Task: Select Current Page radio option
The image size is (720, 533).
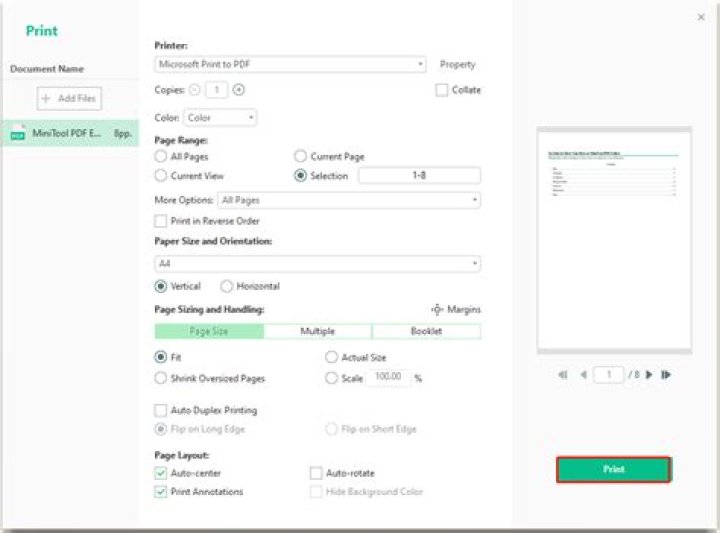Action: pyautogui.click(x=300, y=157)
